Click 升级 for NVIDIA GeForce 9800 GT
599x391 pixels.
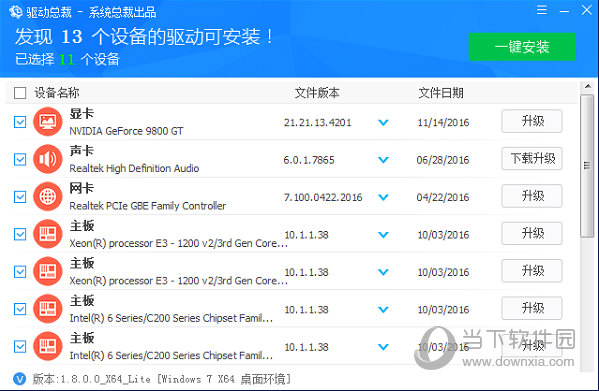pyautogui.click(x=532, y=121)
